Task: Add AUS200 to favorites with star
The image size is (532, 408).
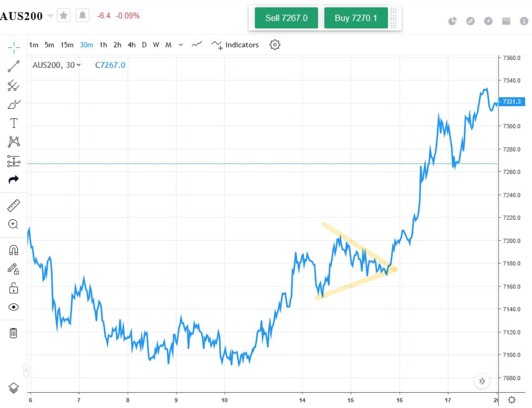Action: click(x=63, y=15)
